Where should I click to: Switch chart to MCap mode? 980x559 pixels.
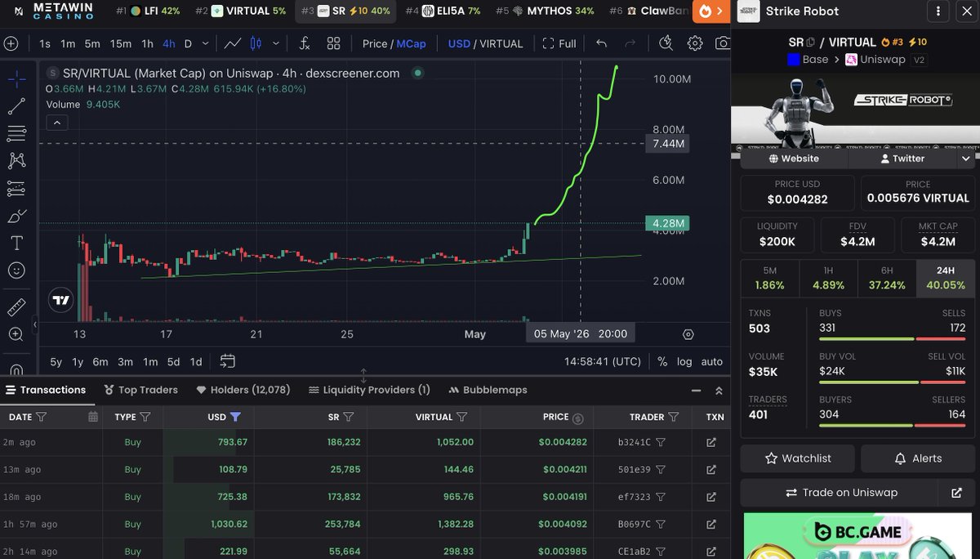(411, 43)
